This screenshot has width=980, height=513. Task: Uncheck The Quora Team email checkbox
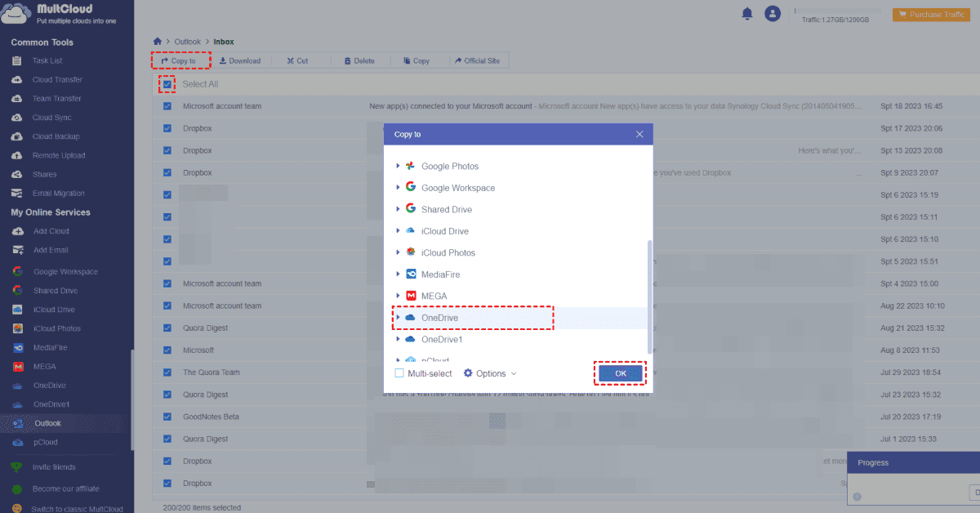coord(167,372)
